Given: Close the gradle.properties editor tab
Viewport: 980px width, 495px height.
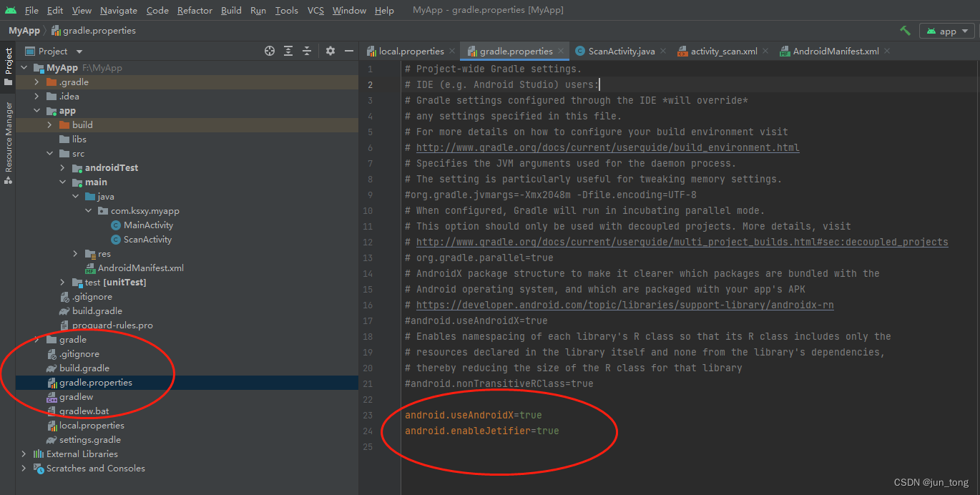Looking at the screenshot, I should pos(562,51).
